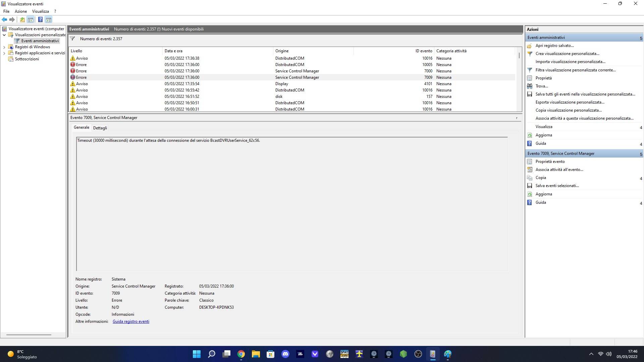Click the Back arrow toolbar icon
The width and height of the screenshot is (644, 362).
coord(4,19)
